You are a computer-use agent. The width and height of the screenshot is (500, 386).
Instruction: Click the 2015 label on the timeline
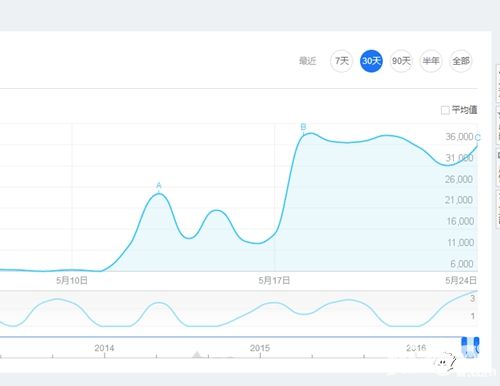coord(260,348)
